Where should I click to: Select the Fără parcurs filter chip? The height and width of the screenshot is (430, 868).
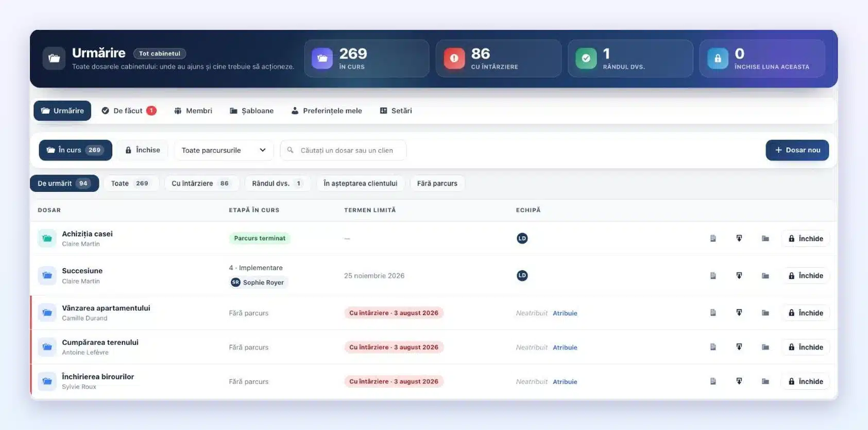coord(437,183)
